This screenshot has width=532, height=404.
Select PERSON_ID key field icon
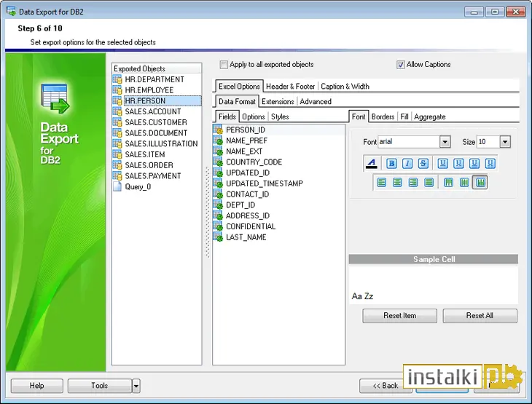[218, 130]
